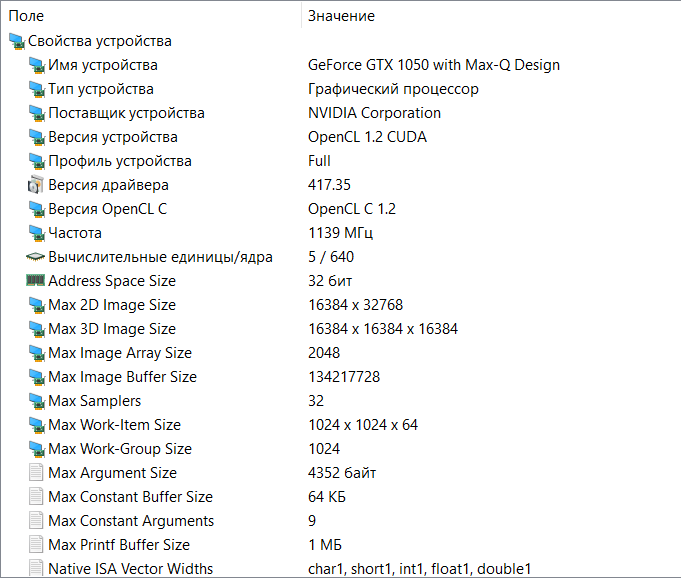The image size is (681, 578).
Task: Select the Max 2D Image Size label
Action: [112, 305]
